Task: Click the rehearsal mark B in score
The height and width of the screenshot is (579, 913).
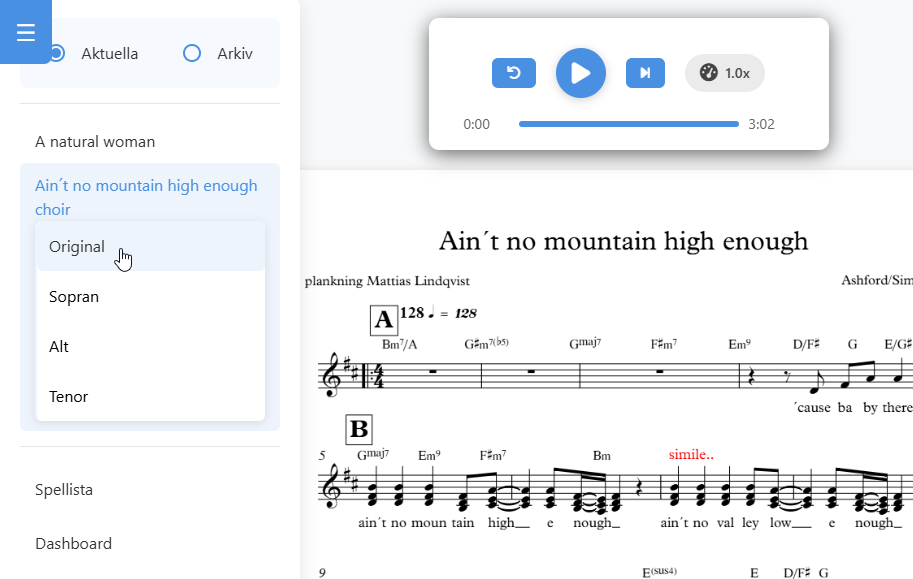Action: point(359,429)
